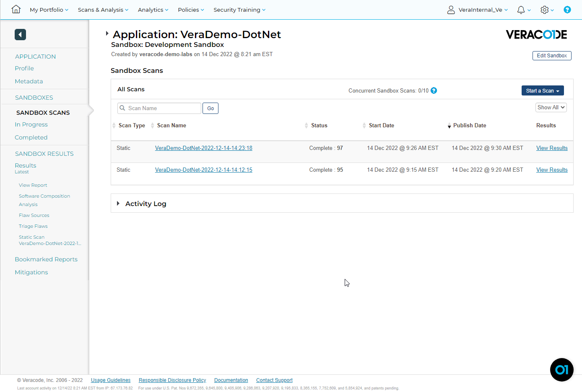Open Flaw Sources in the sidebar
Viewport: 582px width, 392px height.
click(x=34, y=215)
